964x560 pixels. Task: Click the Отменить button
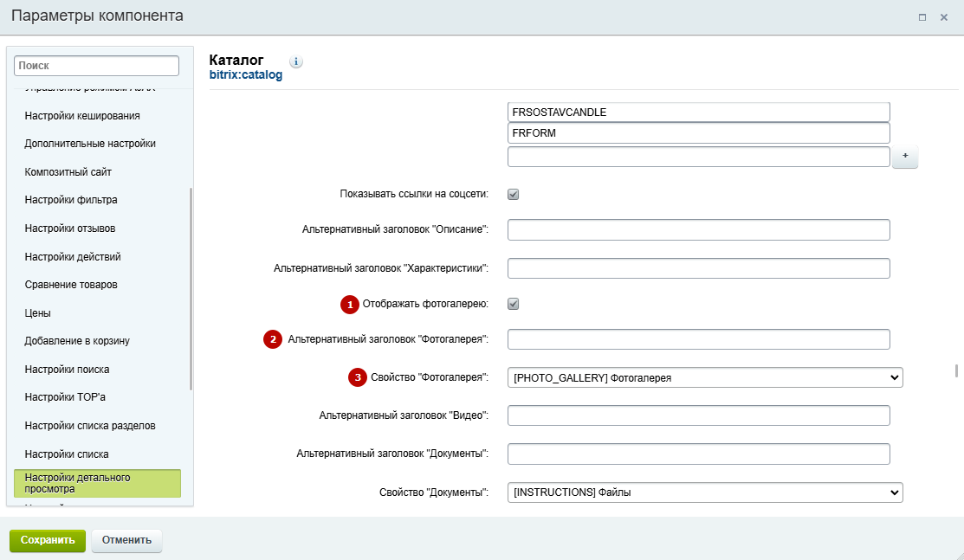pos(126,540)
